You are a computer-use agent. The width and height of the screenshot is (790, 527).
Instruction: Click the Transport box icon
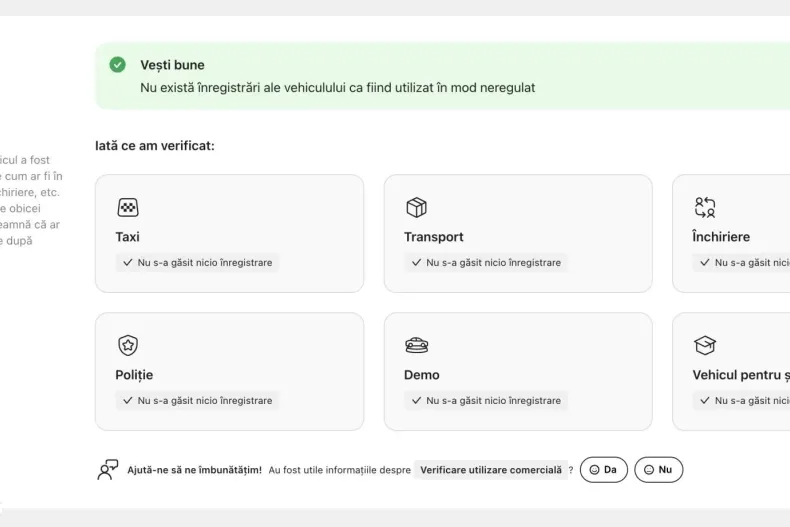point(416,208)
